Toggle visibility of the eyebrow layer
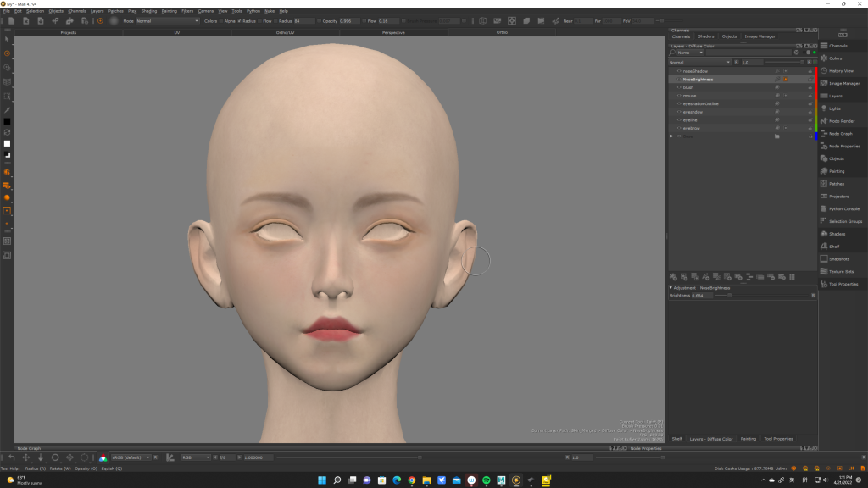This screenshot has width=868, height=488. click(x=679, y=128)
